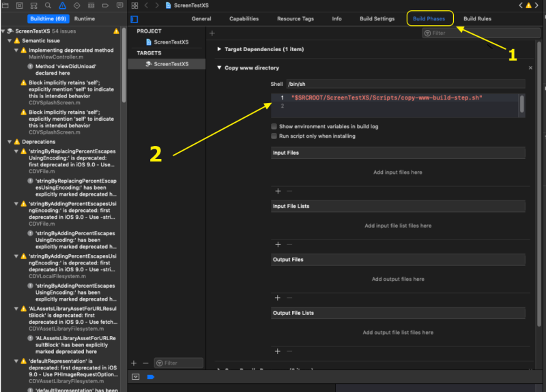Viewport: 546px width, 392px height.
Task: Toggle the debug area visibility button
Action: pyautogui.click(x=136, y=377)
